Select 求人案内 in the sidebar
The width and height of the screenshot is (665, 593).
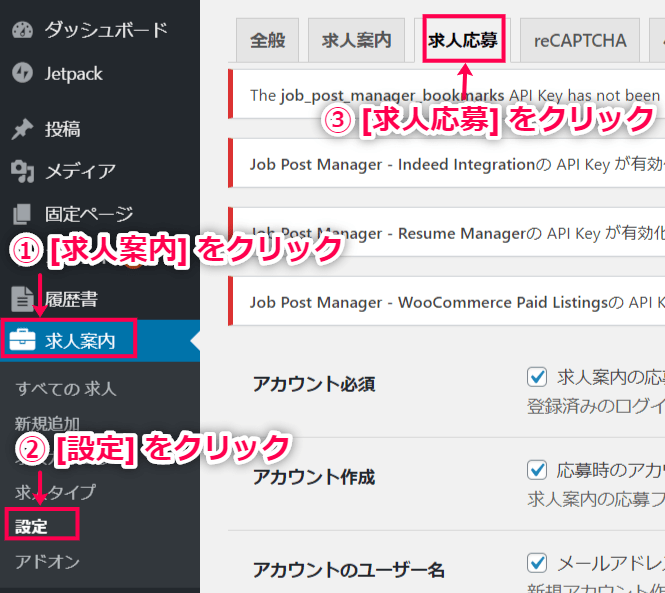click(100, 341)
